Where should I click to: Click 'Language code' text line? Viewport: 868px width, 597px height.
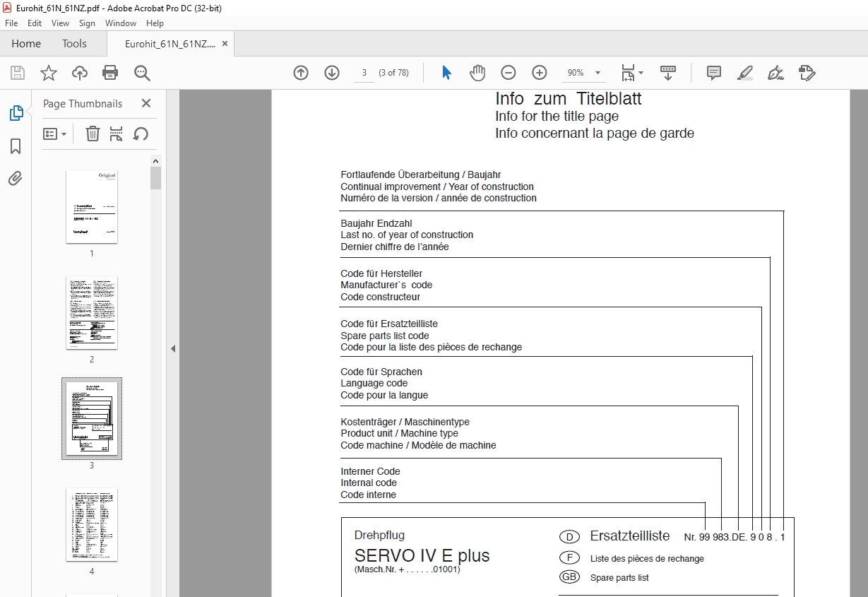pos(374,384)
